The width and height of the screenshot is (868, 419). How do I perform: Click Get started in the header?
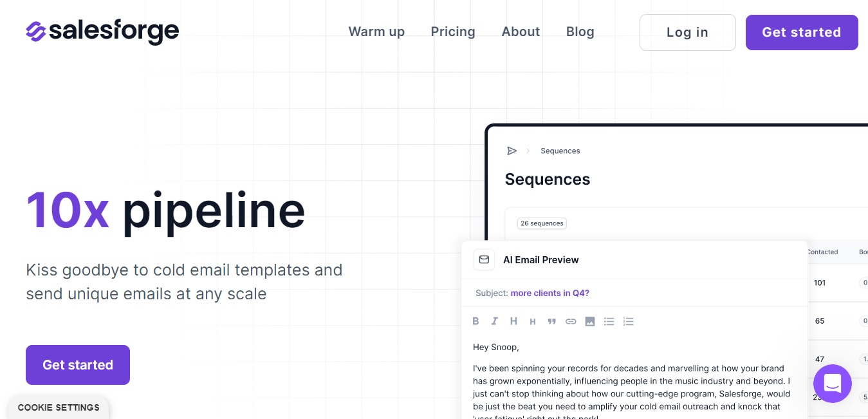point(802,32)
